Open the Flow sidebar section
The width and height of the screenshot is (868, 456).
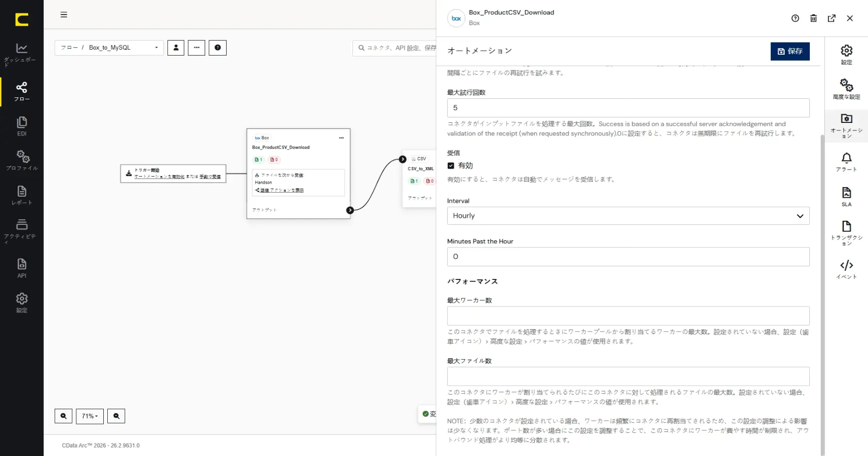pos(22,92)
